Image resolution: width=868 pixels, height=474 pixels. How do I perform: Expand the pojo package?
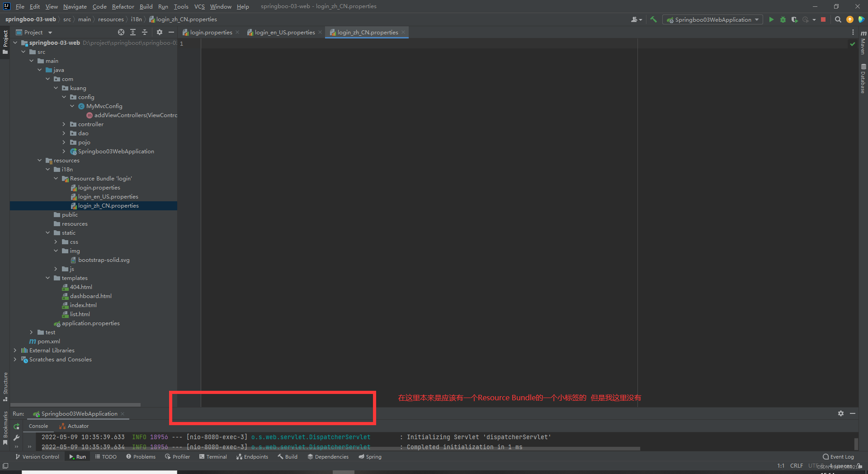(64, 142)
